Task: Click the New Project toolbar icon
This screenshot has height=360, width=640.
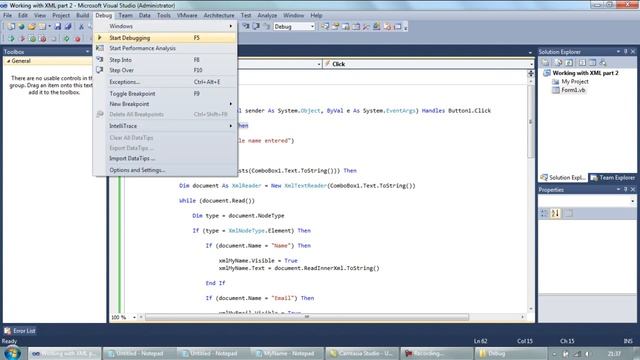Action: pyautogui.click(x=11, y=27)
